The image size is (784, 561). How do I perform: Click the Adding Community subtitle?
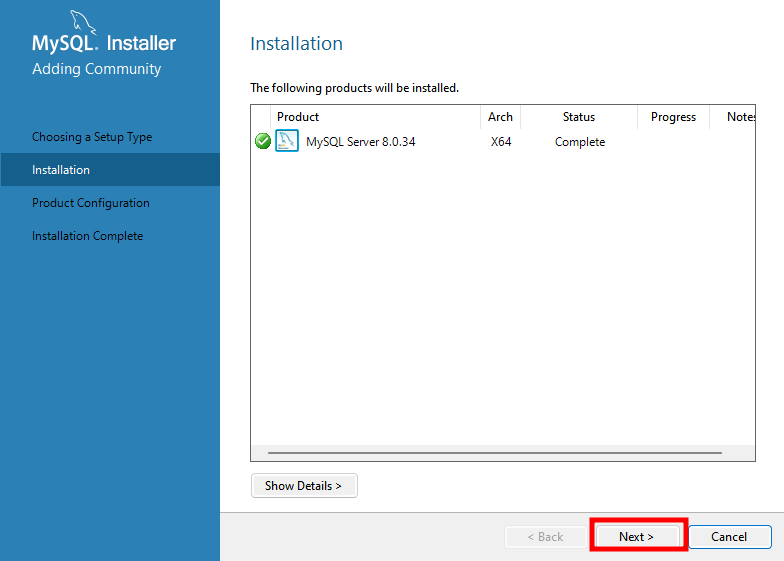[96, 69]
